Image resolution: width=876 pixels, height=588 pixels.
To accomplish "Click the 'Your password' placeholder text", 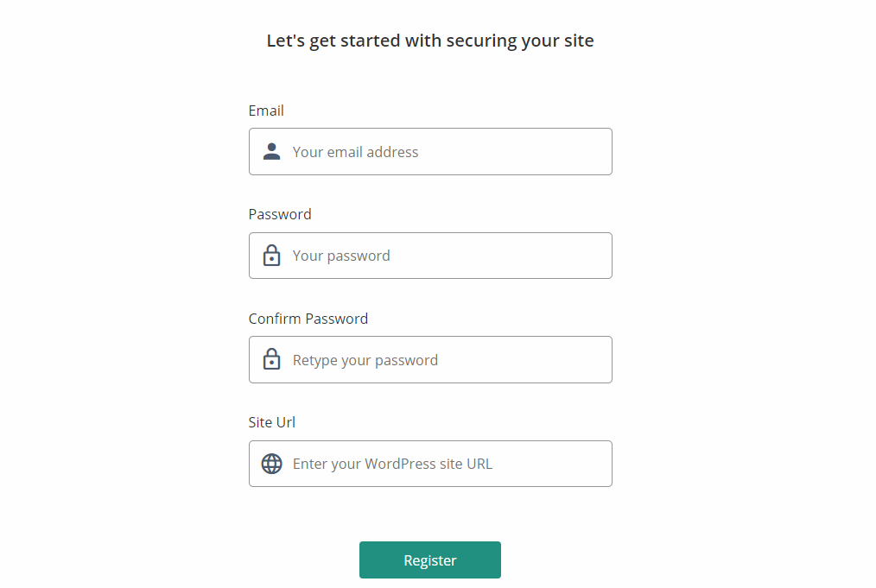I will click(x=341, y=256).
